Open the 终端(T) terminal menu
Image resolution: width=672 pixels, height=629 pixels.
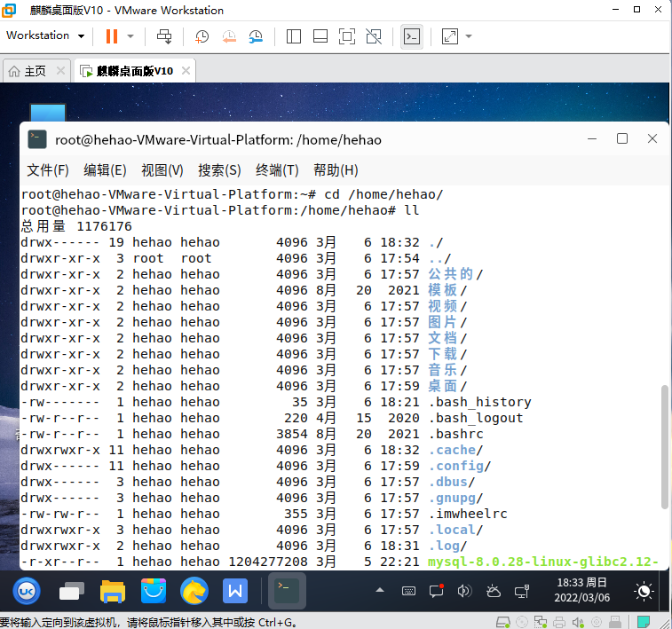coord(277,170)
